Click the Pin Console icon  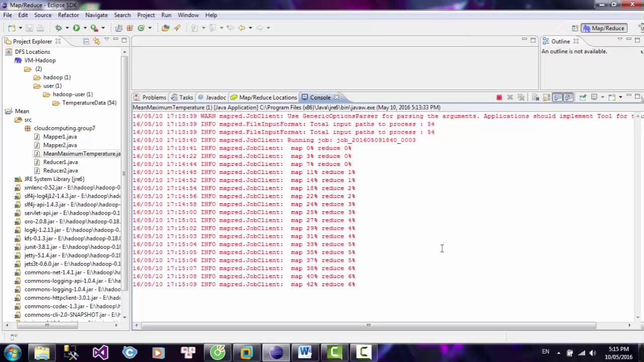coord(583,98)
